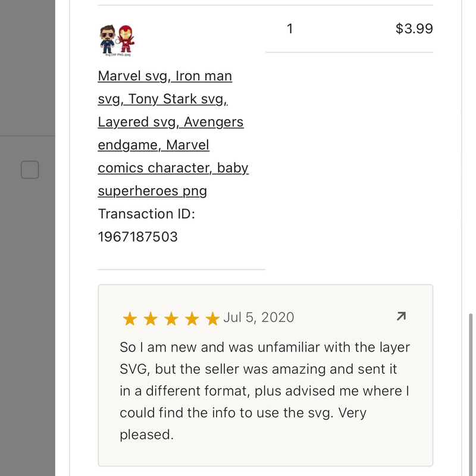Click the red Iron Man figure in the thumbnail
The height and width of the screenshot is (476, 476).
click(x=125, y=39)
